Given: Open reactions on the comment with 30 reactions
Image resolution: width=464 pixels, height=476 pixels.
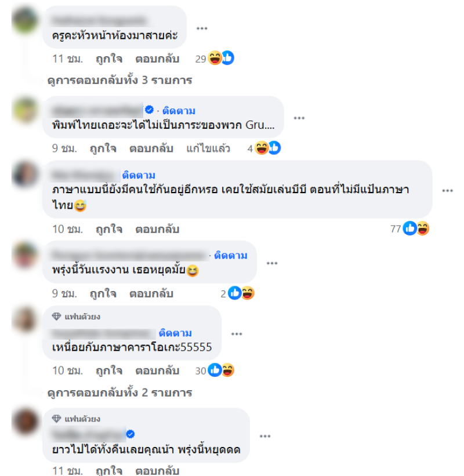Looking at the screenshot, I should pyautogui.click(x=215, y=370).
